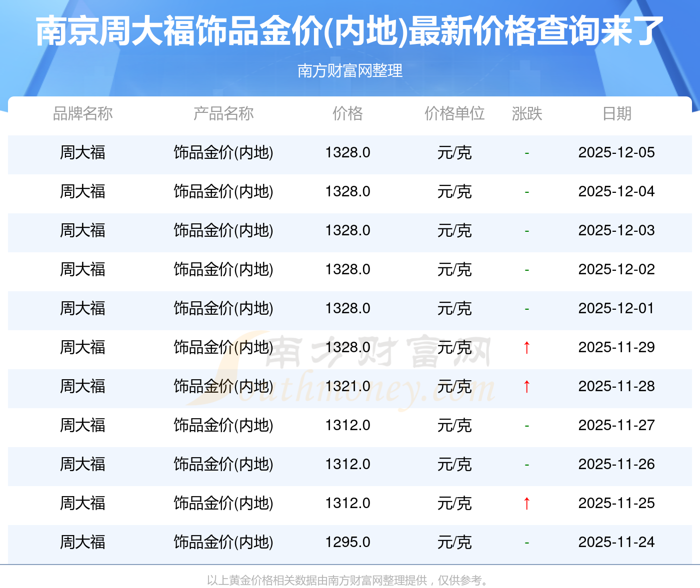
Task: Click the 价格单位 column header
Action: (x=454, y=114)
